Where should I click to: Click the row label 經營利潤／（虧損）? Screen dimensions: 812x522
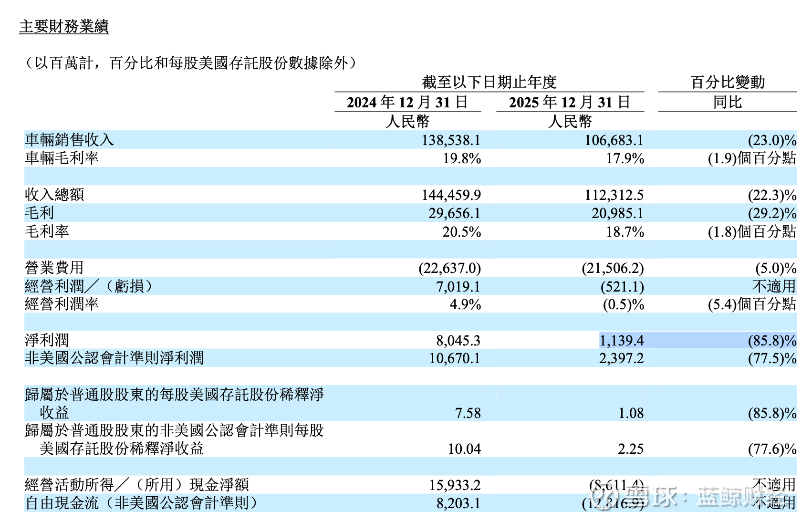coord(90,286)
